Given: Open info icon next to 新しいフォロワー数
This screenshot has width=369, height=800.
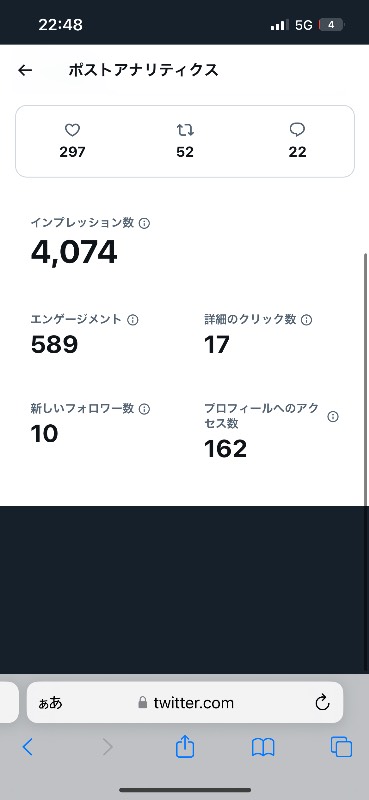Looking at the screenshot, I should [x=144, y=409].
